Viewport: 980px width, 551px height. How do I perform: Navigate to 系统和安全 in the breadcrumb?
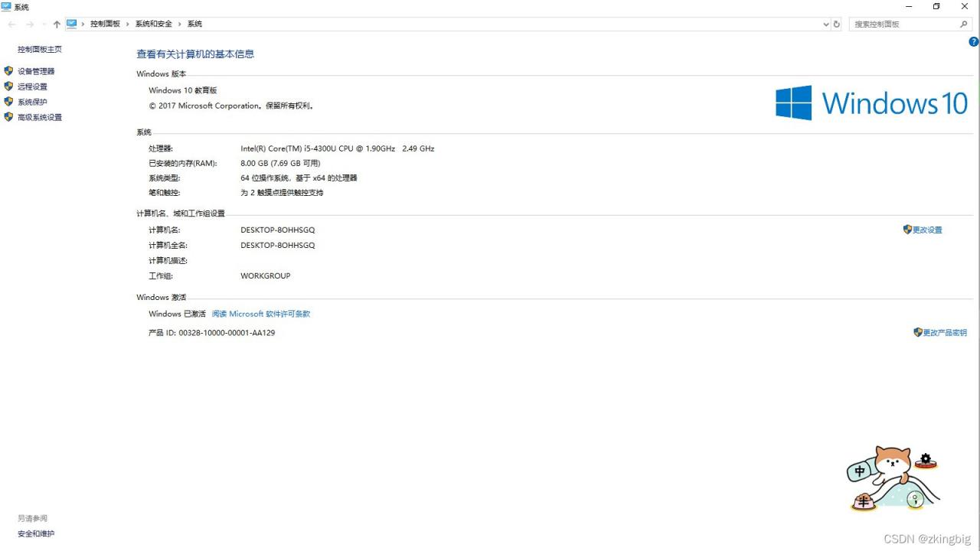(154, 24)
